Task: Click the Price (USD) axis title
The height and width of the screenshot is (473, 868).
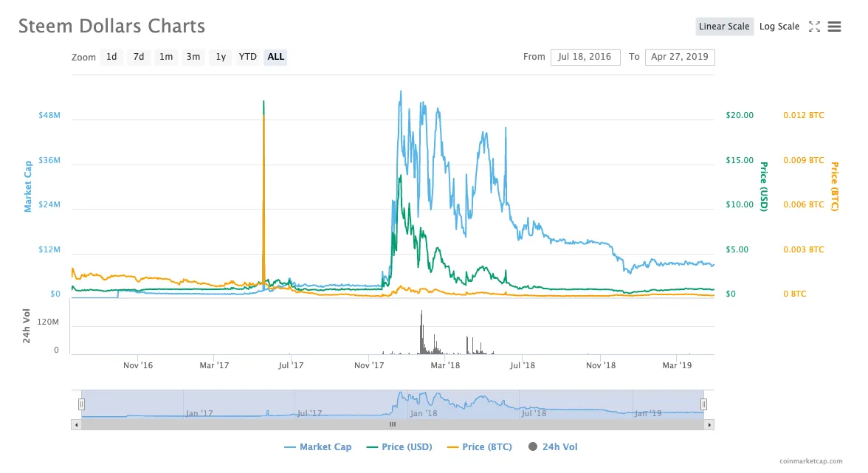Action: coord(764,187)
